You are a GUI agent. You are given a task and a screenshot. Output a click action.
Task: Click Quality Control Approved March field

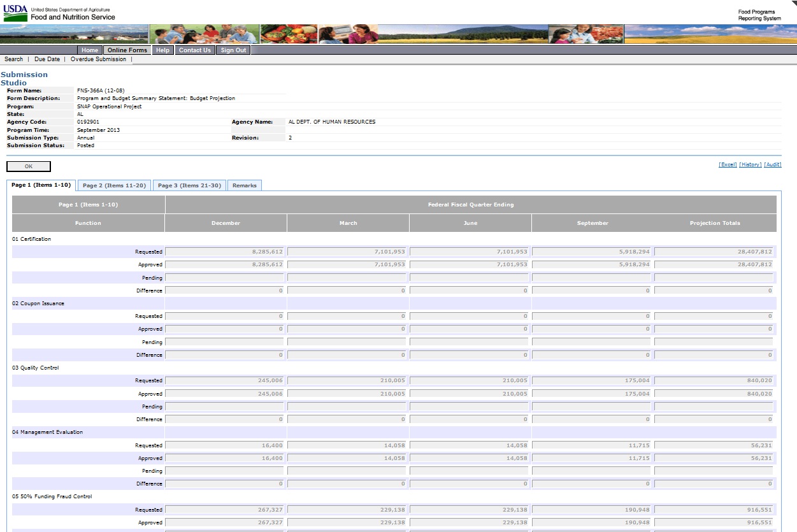pyautogui.click(x=348, y=394)
